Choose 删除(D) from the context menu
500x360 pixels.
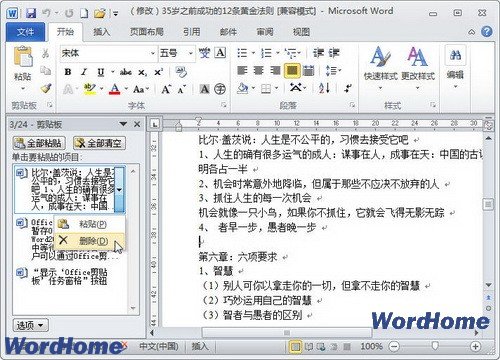pos(89,240)
